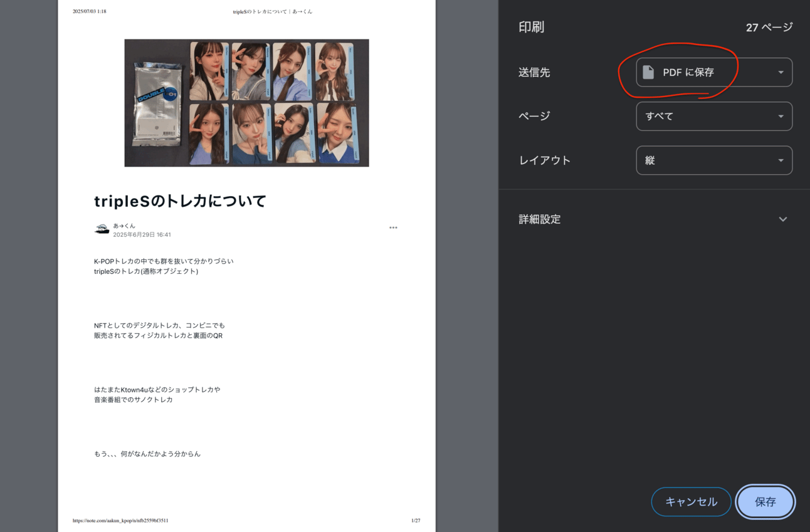Open the レイアウト dropdown showing 縦
This screenshot has width=810, height=532.
pos(714,160)
